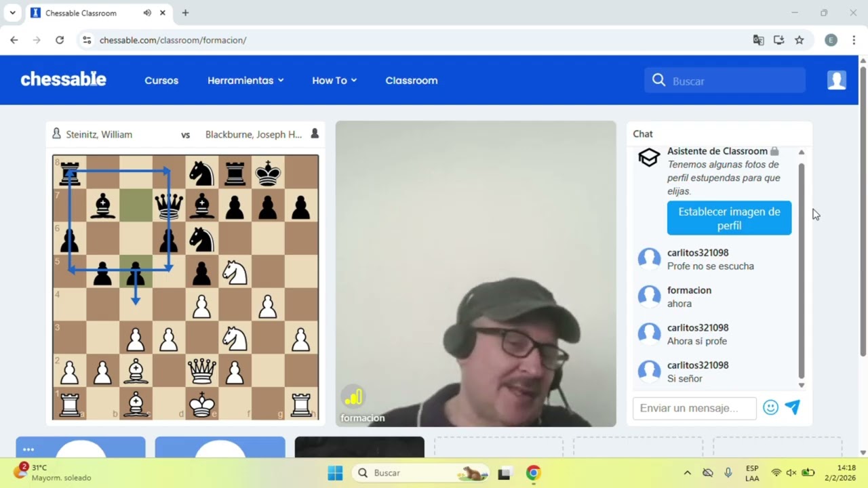
Task: View site information for chessable.com
Action: coord(87,40)
